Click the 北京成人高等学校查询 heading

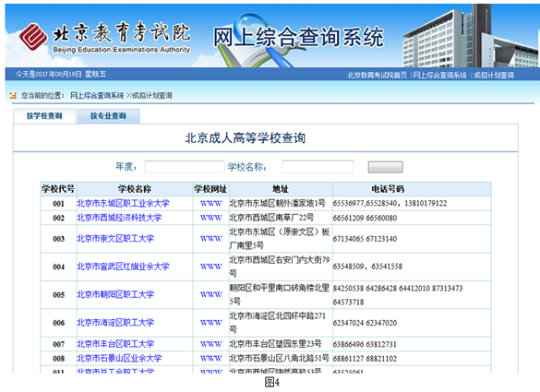[x=246, y=138]
